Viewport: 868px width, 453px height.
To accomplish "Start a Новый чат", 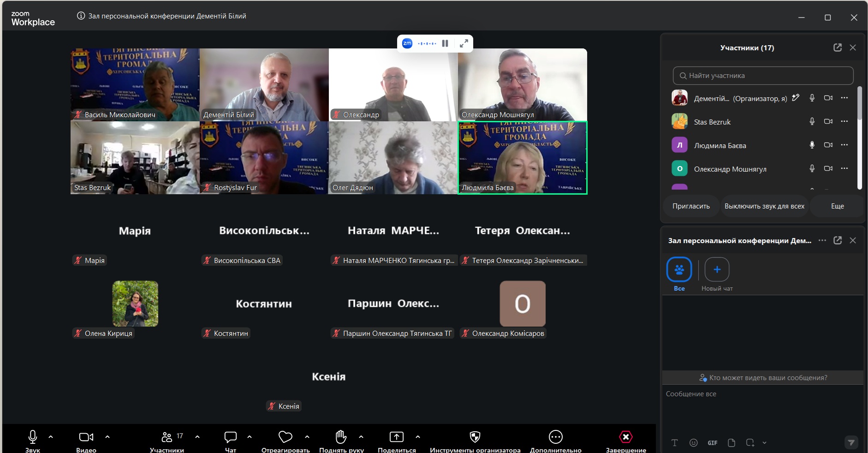I will click(717, 275).
